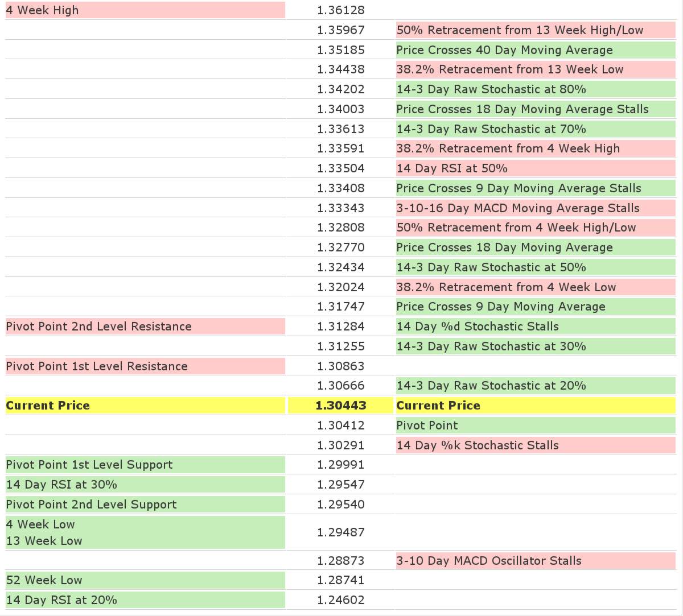Click 'Price Crosses 40 Day Moving Average'
Image resolution: width=683 pixels, height=616 pixels.
505,50
